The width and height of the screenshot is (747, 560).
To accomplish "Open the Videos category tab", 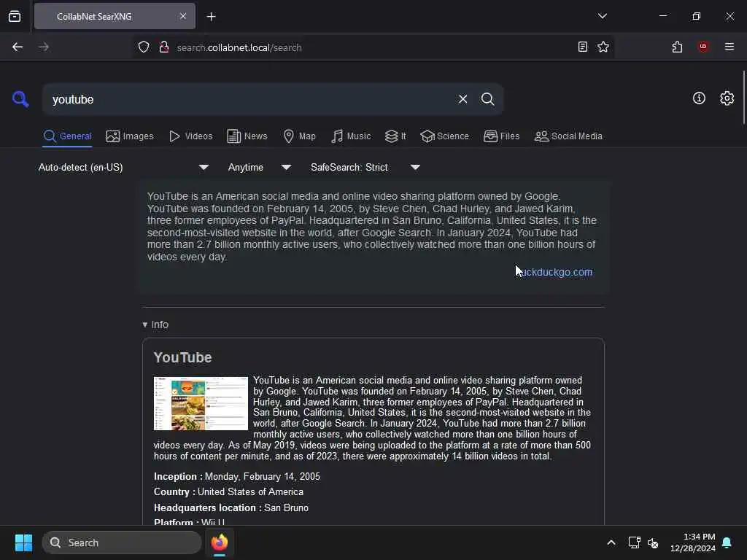I will (x=190, y=136).
